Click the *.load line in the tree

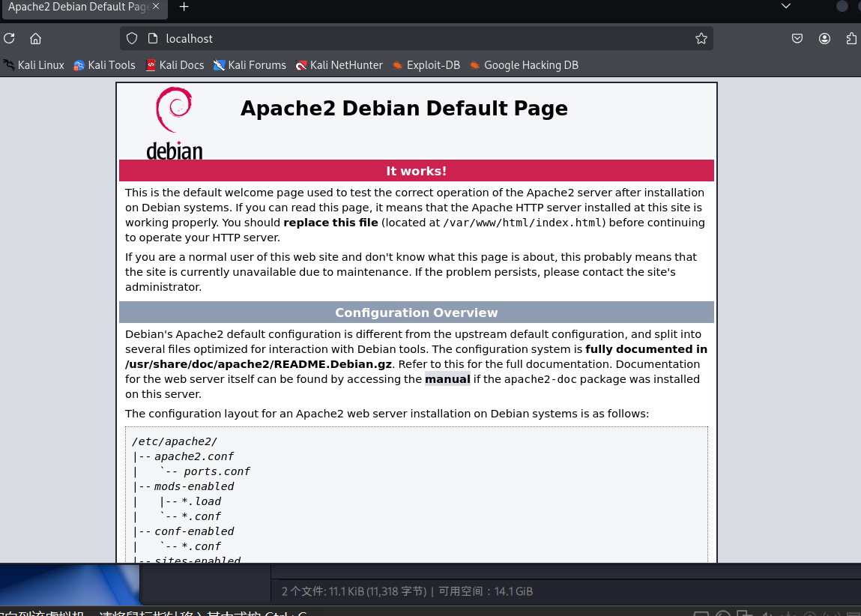click(x=201, y=501)
